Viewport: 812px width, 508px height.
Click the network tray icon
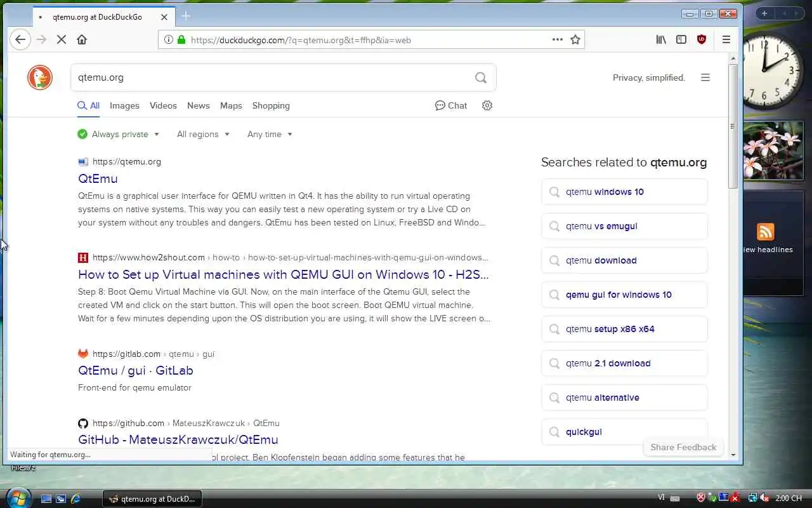(x=753, y=498)
